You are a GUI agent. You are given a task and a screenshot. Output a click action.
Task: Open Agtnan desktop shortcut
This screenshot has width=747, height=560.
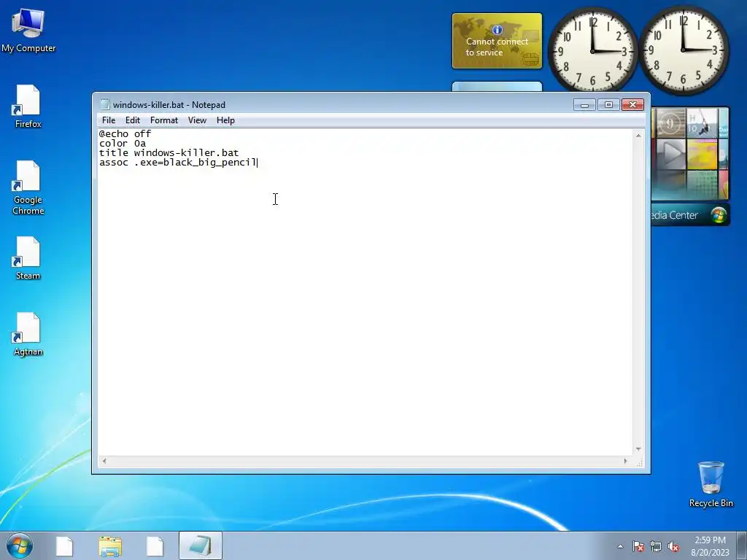coord(28,334)
